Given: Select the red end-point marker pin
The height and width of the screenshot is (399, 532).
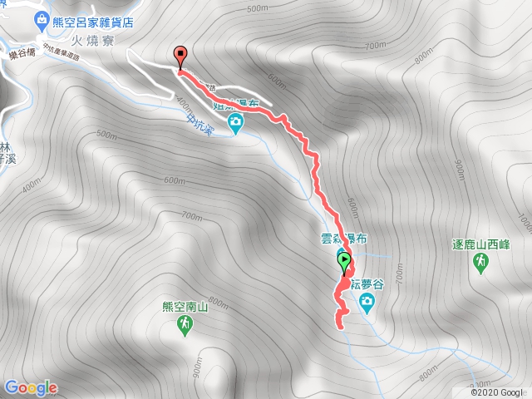Looking at the screenshot, I should [x=180, y=58].
